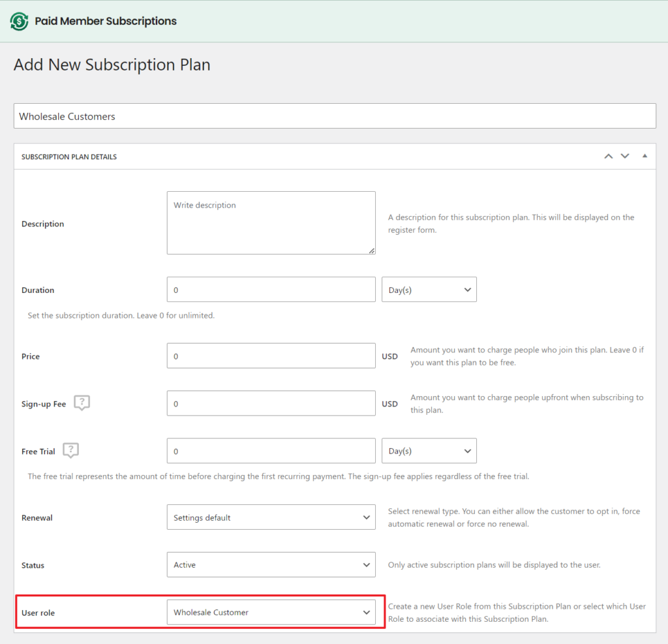
Task: Click the 'displayed on the register form' help text
Action: (x=511, y=223)
